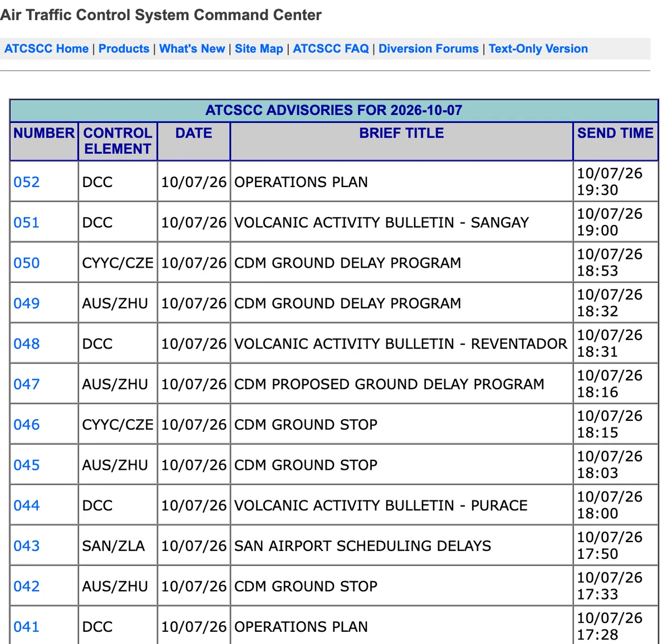The height and width of the screenshot is (644, 668).
Task: Click send time 10/07/26 19:30
Action: [610, 181]
